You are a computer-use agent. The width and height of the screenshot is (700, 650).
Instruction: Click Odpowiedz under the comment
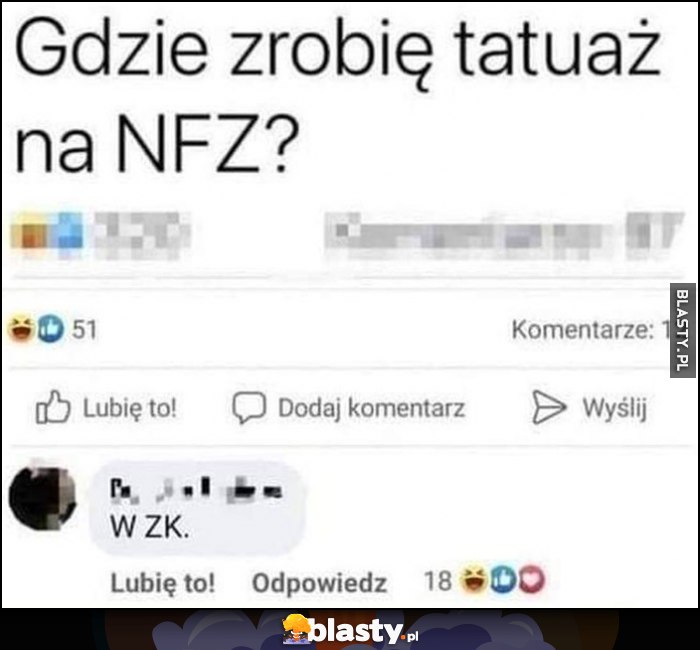[x=320, y=583]
